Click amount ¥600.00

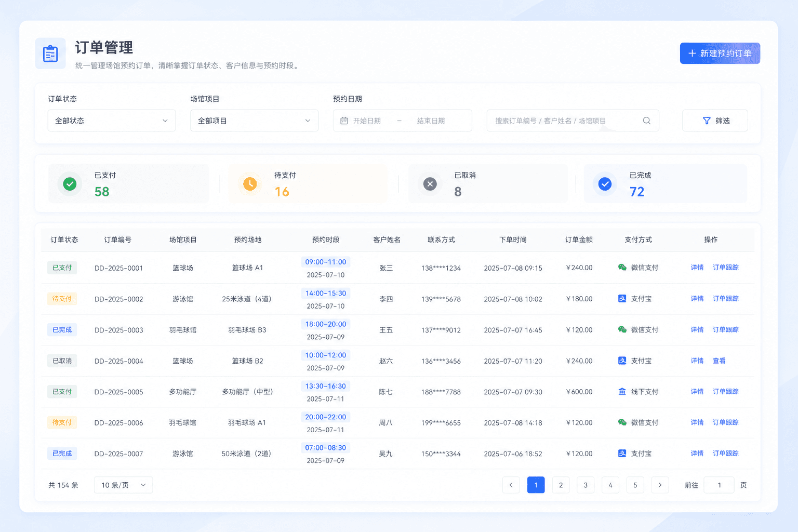579,392
